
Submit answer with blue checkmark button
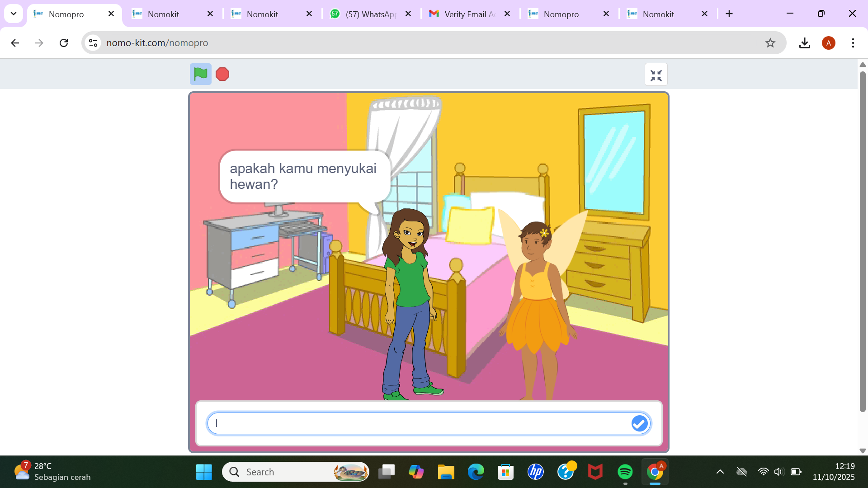639,424
